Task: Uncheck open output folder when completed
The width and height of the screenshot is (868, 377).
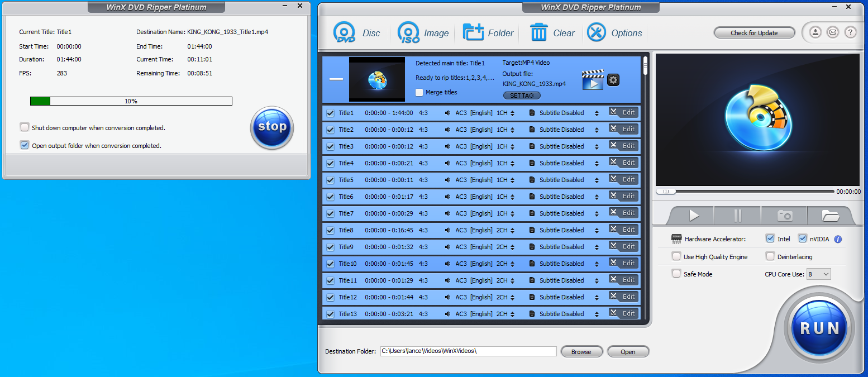Action: (25, 145)
